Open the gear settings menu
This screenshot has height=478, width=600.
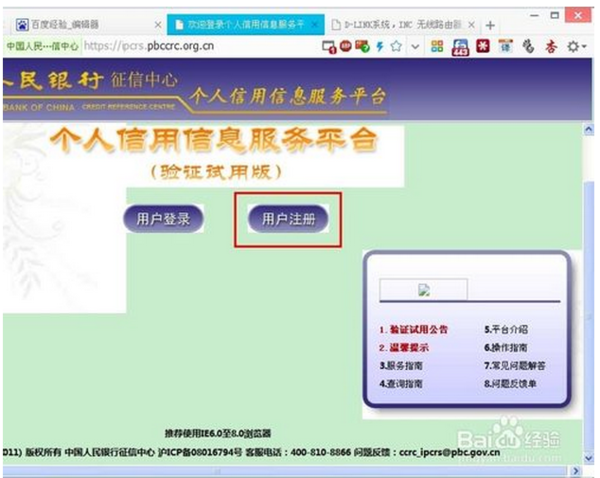tap(576, 47)
